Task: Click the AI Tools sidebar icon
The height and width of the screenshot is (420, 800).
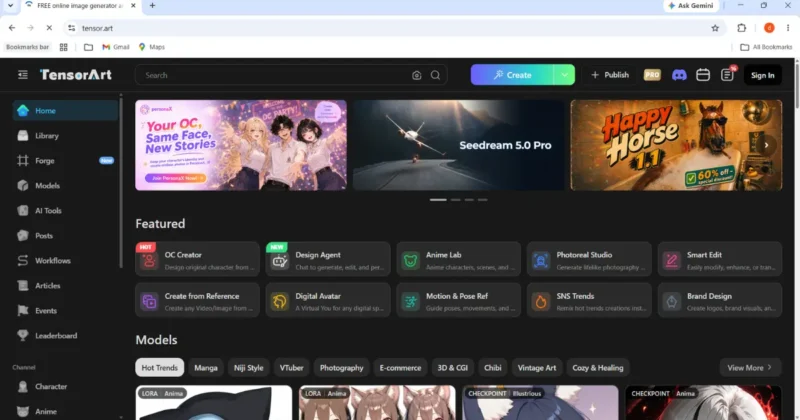Action: coord(22,210)
